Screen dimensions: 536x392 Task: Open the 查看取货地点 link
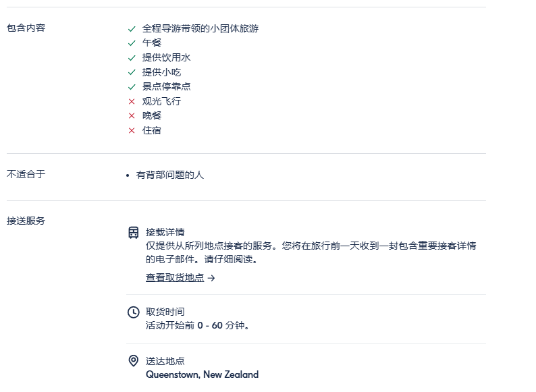pos(175,277)
